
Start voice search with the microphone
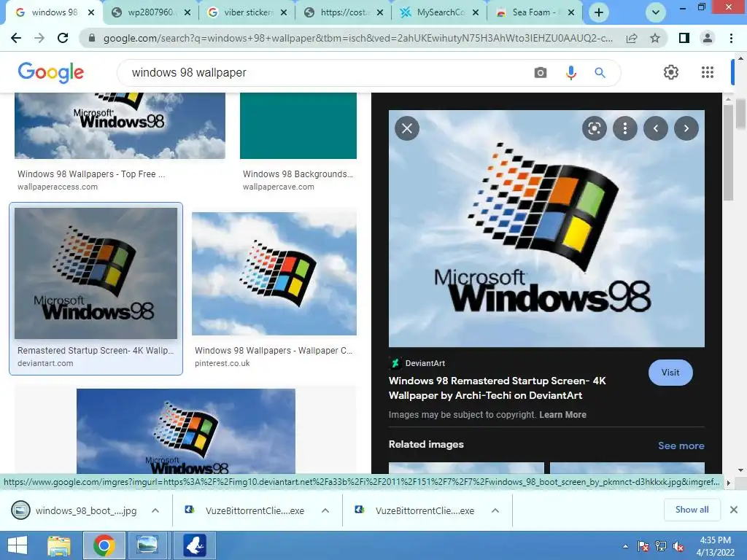570,73
